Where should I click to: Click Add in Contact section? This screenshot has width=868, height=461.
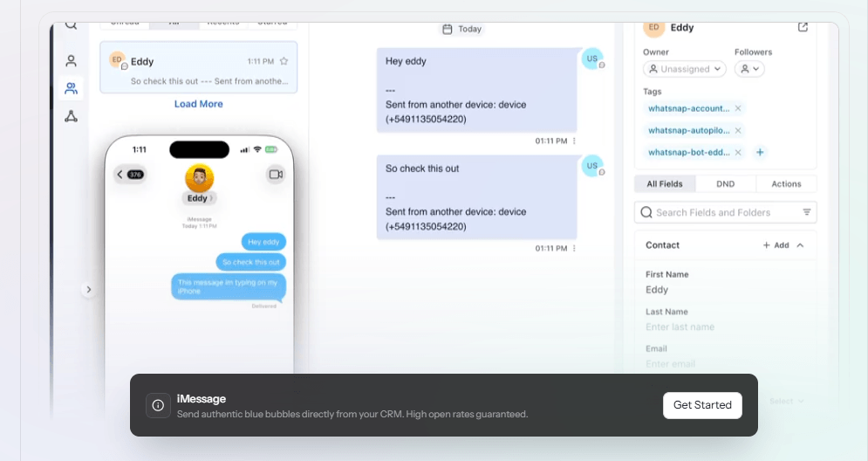pos(776,245)
